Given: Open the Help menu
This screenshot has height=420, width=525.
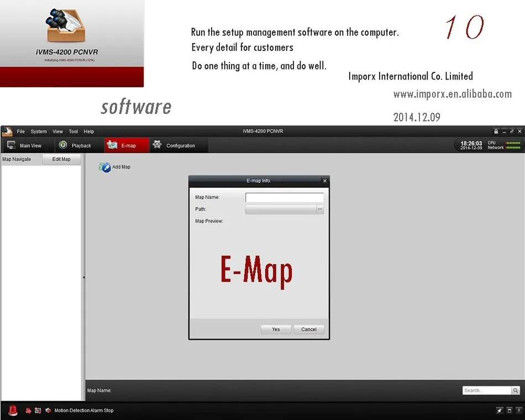Looking at the screenshot, I should (x=89, y=132).
